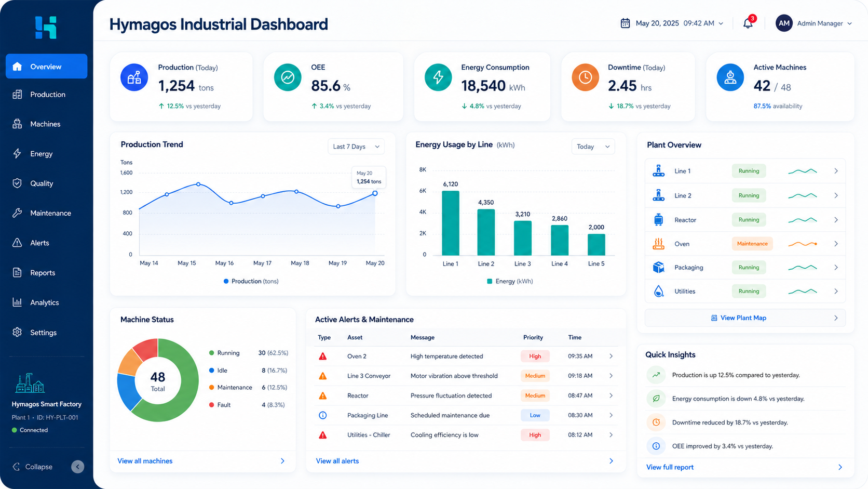The image size is (868, 489).
Task: Open Settings in the sidebar
Action: click(46, 333)
